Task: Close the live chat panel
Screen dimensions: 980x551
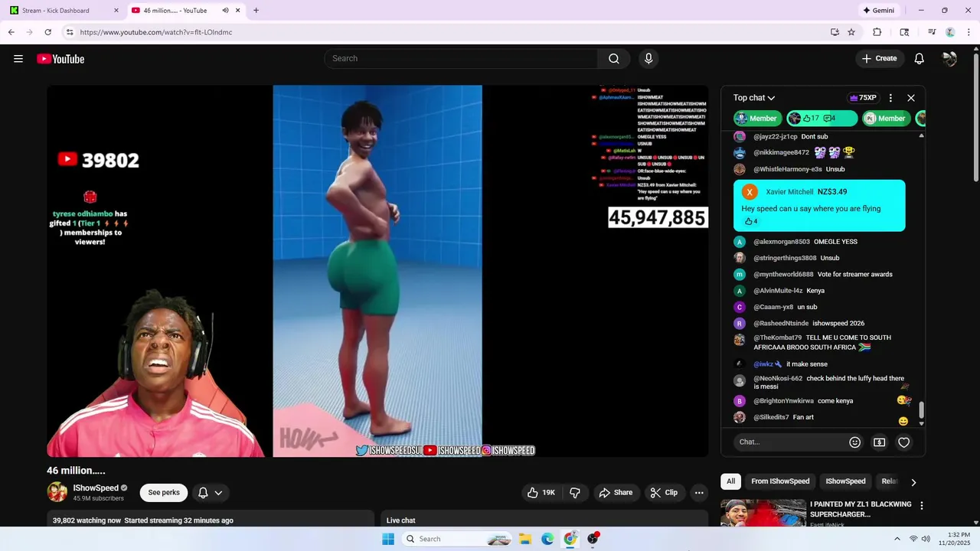Action: 911,98
